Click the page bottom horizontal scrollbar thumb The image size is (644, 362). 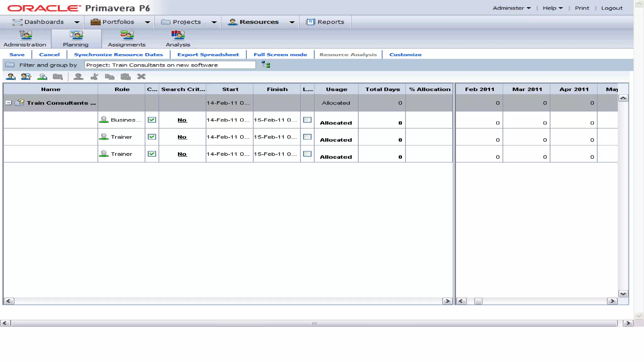[x=314, y=323]
